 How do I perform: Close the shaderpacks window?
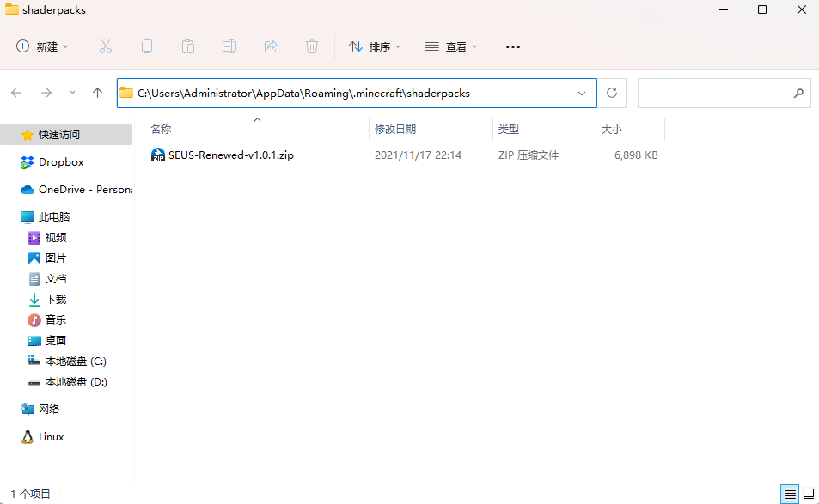point(801,10)
